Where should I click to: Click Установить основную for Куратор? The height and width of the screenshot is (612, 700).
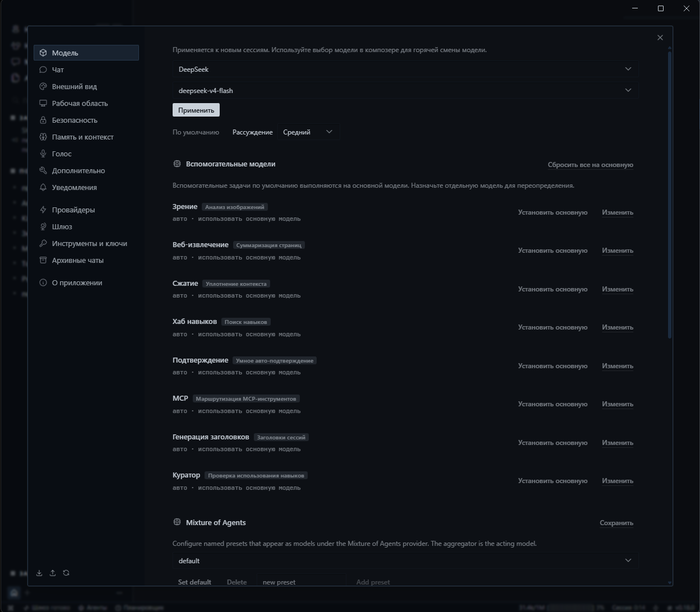pos(553,481)
